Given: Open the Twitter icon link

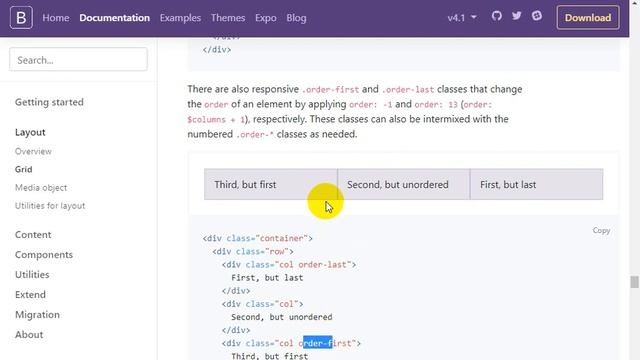Looking at the screenshot, I should (x=517, y=16).
